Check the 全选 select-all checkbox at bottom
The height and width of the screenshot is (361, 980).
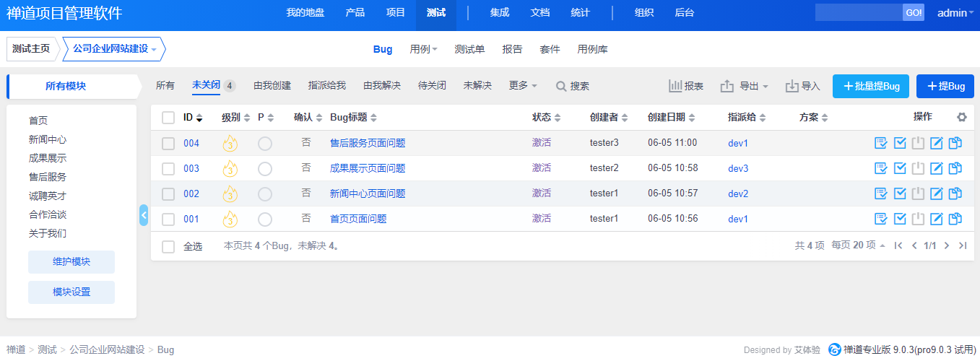(x=168, y=246)
